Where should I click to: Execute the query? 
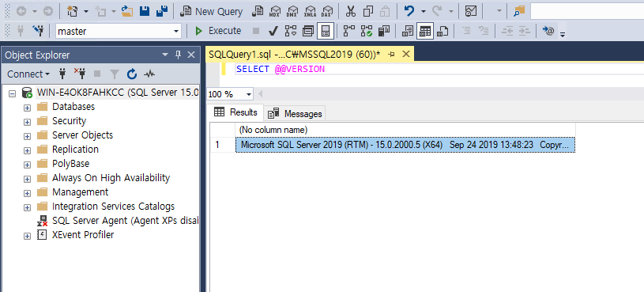218,31
